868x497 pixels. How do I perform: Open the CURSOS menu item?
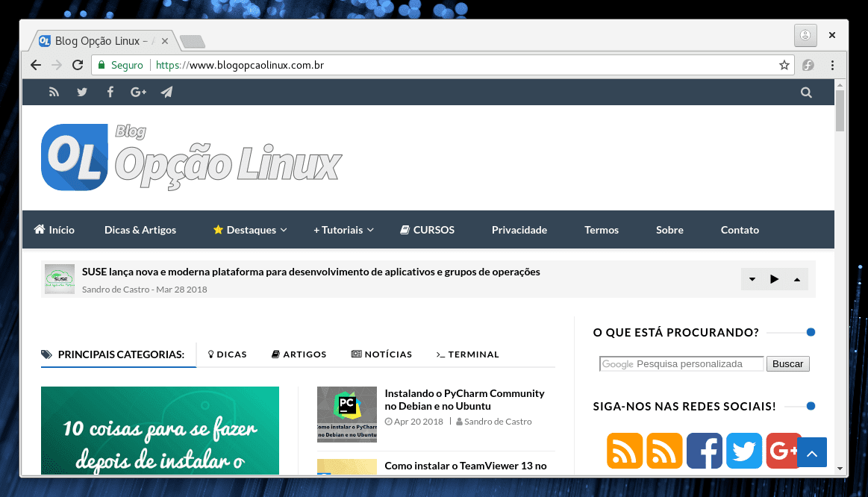pyautogui.click(x=428, y=230)
